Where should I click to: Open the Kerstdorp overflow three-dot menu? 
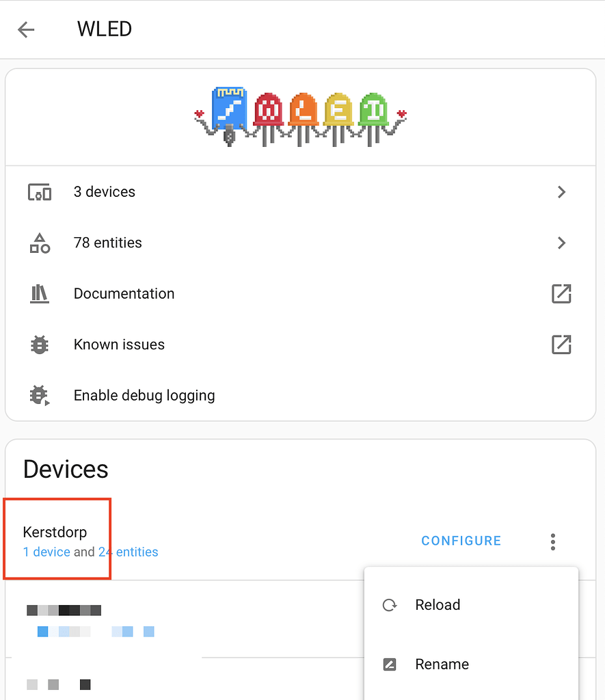pos(552,541)
